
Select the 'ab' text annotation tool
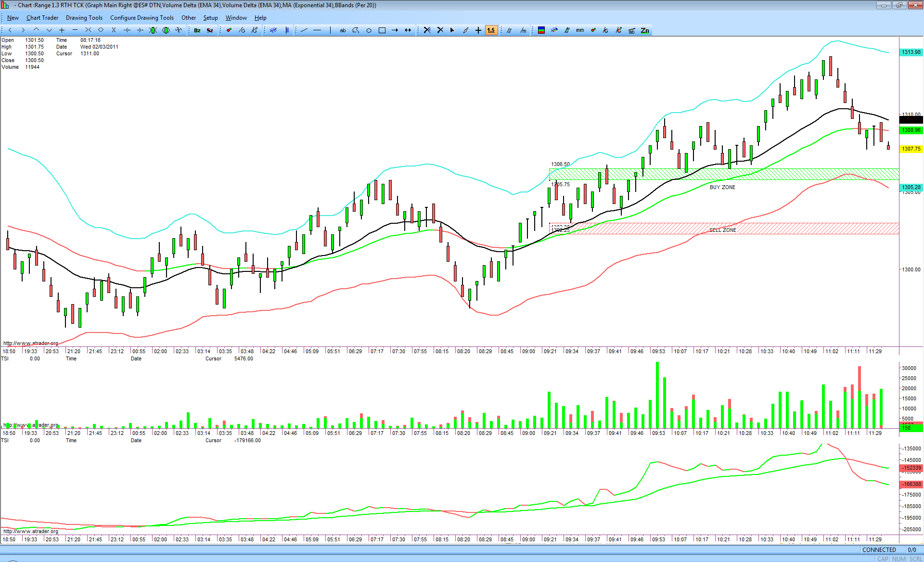pos(343,30)
